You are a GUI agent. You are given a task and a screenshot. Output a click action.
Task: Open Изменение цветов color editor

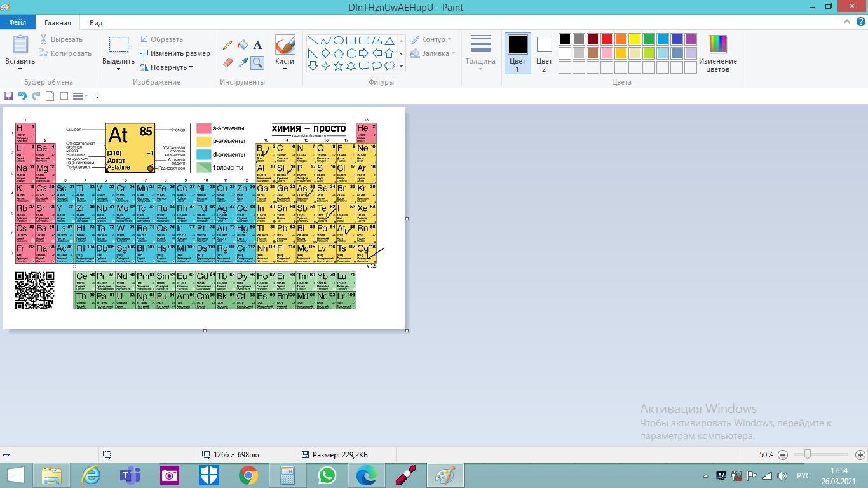[717, 53]
